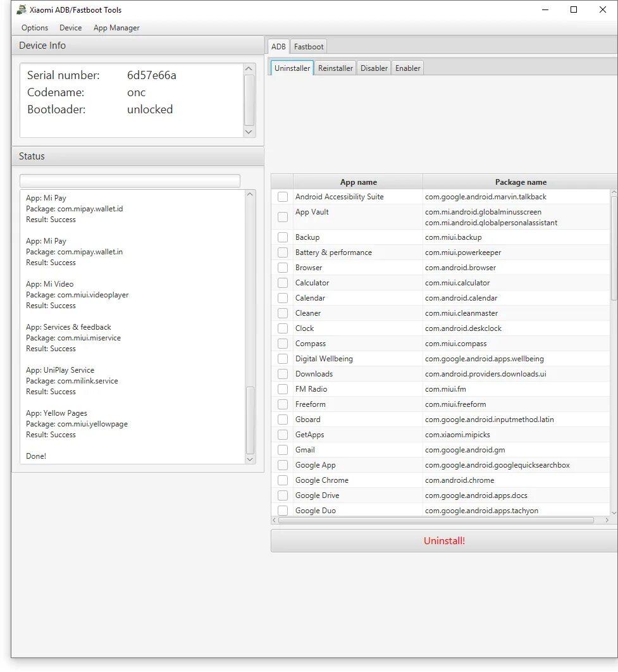Click bootloader value unlocked

(x=150, y=109)
